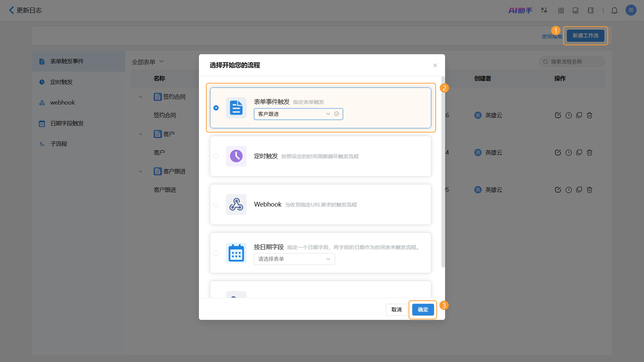644x362 pixels.
Task: Click the translate language icon
Action: [x=544, y=10]
